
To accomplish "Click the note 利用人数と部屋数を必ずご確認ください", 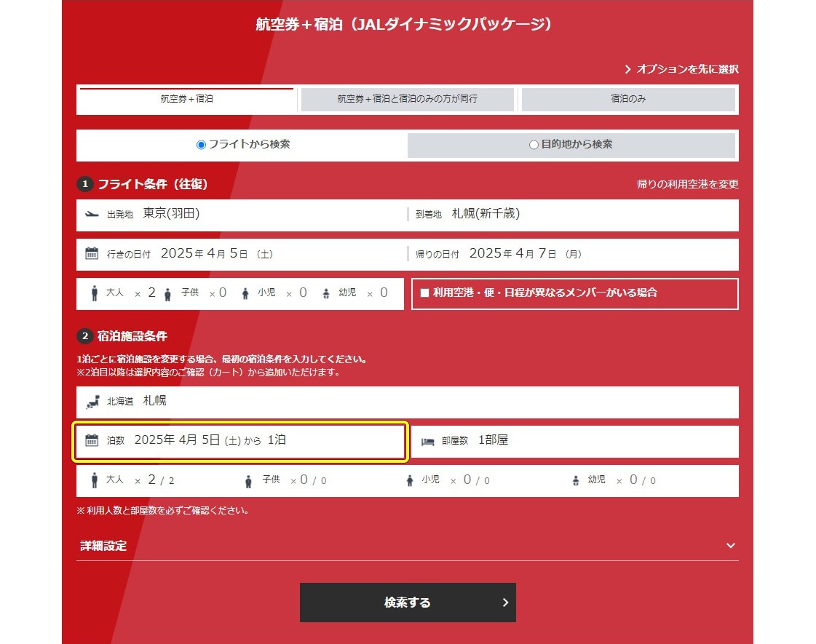I will point(162,511).
